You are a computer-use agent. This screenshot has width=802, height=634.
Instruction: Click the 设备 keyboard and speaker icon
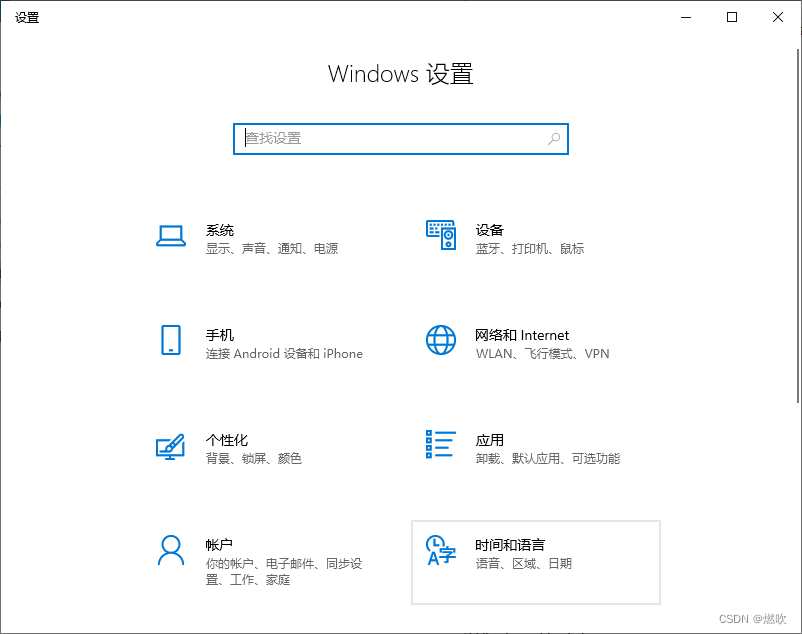(441, 235)
